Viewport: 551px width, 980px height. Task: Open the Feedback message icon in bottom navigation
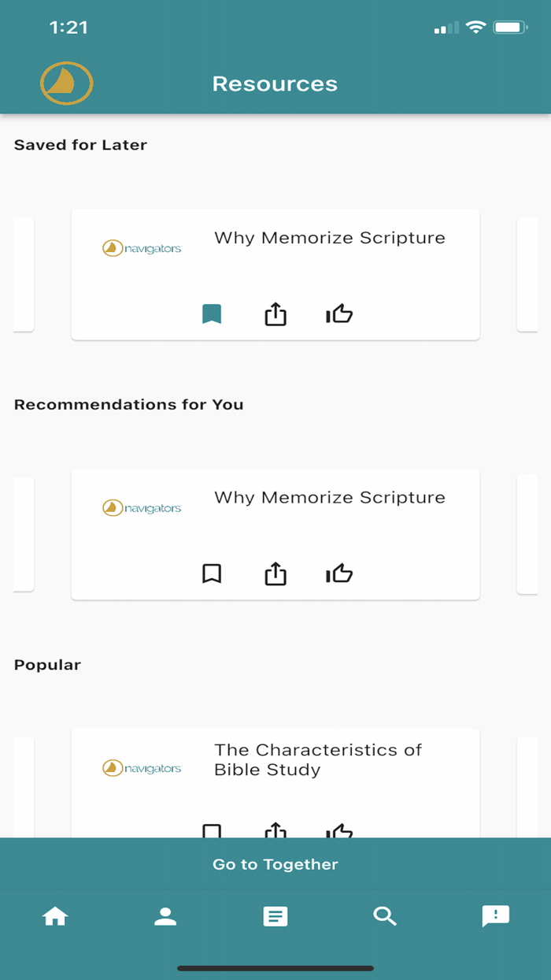tap(495, 915)
